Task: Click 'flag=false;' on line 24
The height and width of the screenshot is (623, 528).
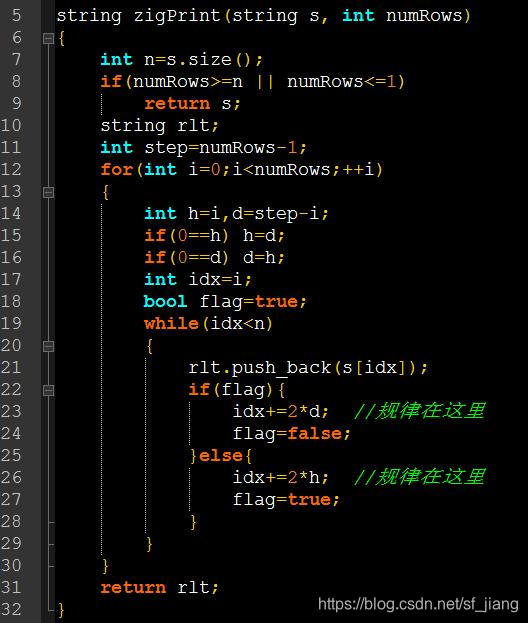Action: 291,433
